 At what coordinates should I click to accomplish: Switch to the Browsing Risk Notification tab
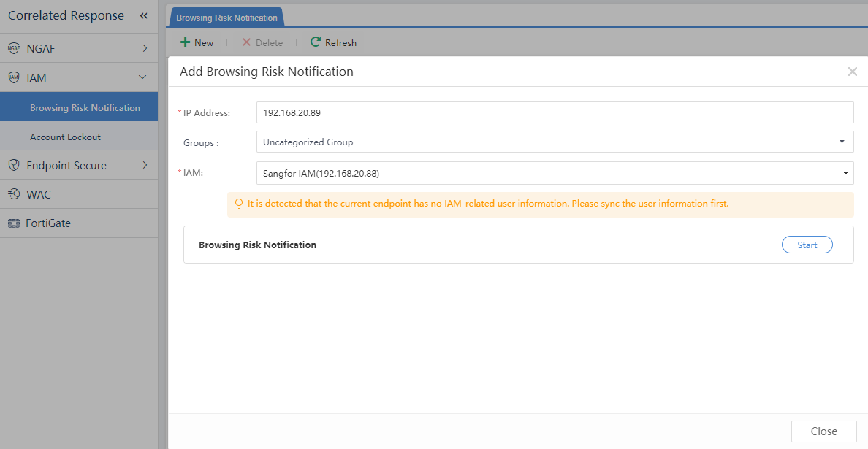(x=226, y=18)
